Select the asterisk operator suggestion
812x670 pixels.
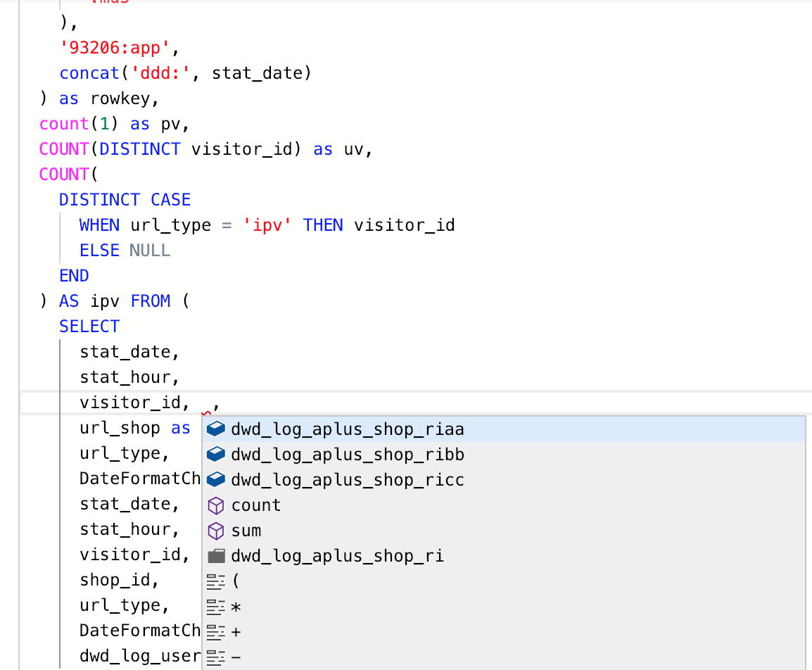coord(503,607)
